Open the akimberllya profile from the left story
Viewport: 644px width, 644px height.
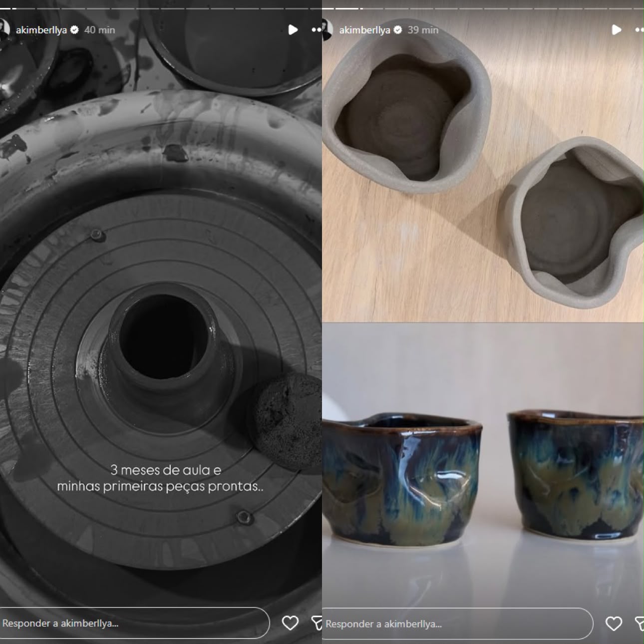click(x=41, y=30)
